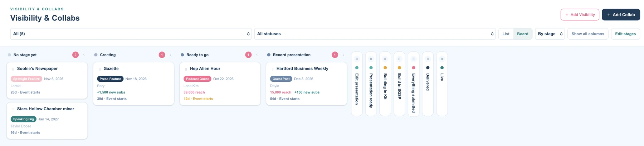Click the Podcast Guest tag
The image size is (644, 146).
tap(197, 79)
